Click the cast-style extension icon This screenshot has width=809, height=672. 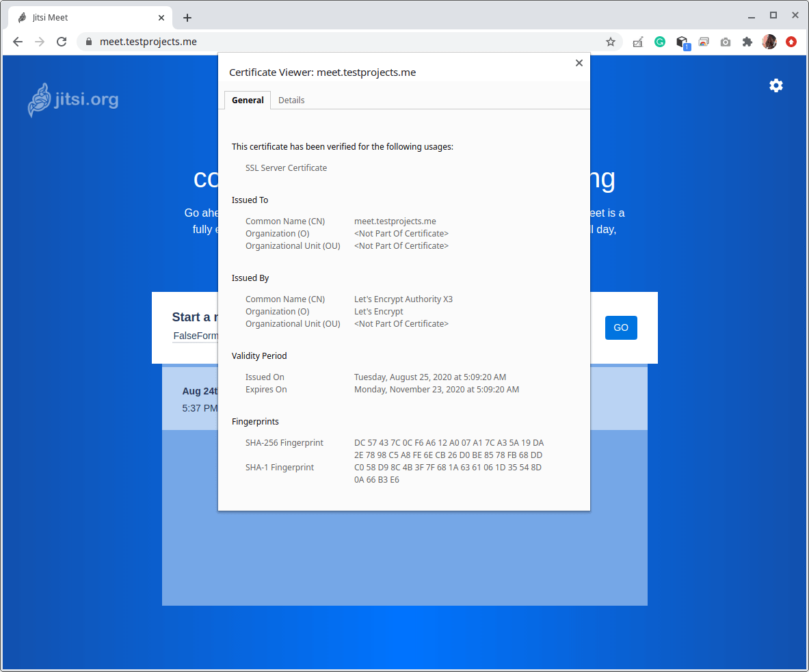pos(704,42)
